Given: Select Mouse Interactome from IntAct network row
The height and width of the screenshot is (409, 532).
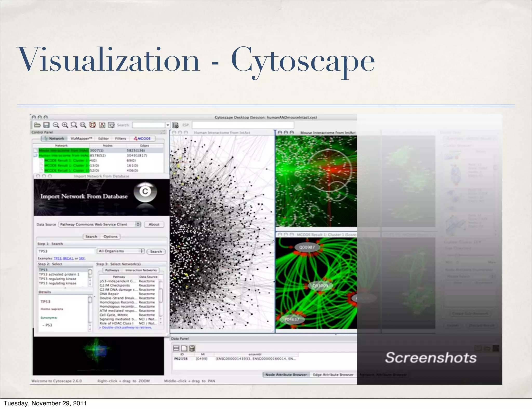Looking at the screenshot, I should pyautogui.click(x=64, y=151).
